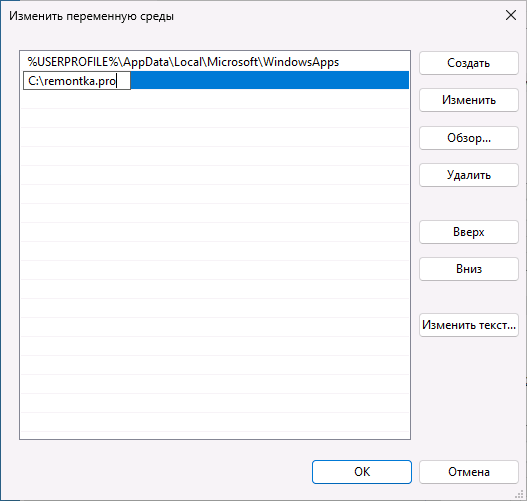Click empty dialog area left of the OK button

click(x=165, y=472)
